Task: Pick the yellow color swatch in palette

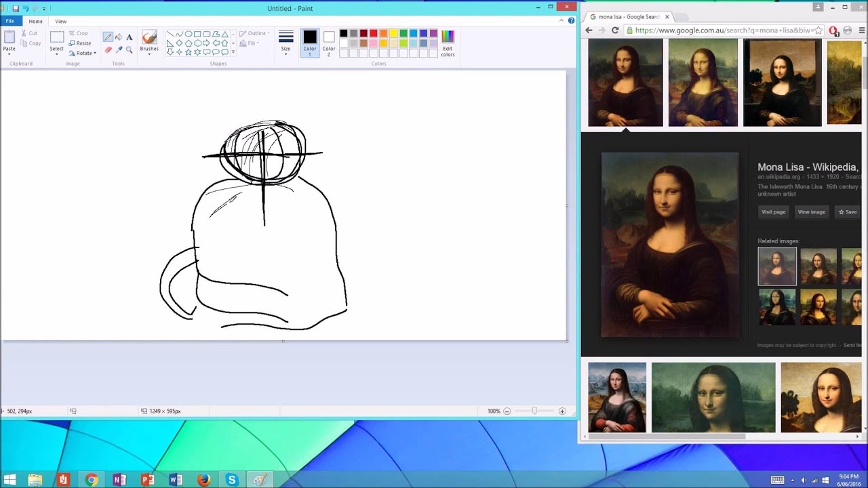Action: click(x=393, y=33)
